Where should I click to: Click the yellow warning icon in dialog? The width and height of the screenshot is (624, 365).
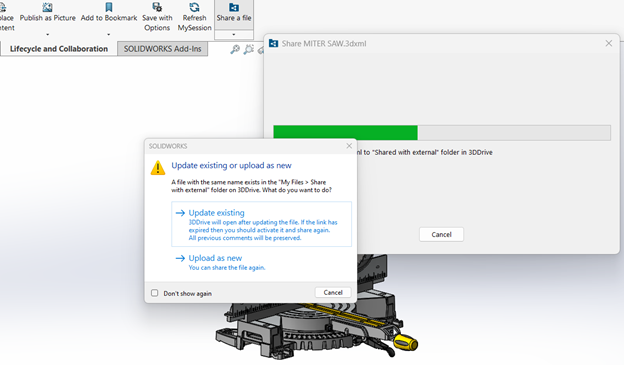click(x=158, y=168)
